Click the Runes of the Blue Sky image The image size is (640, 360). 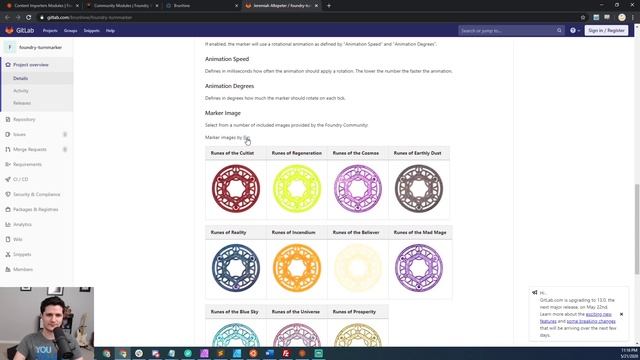pos(236,335)
